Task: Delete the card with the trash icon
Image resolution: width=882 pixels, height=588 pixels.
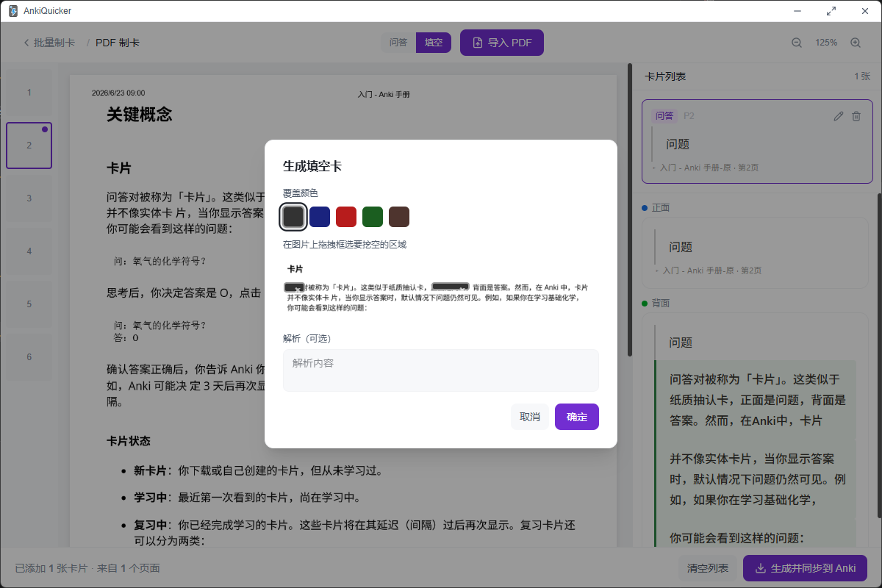Action: pyautogui.click(x=856, y=116)
